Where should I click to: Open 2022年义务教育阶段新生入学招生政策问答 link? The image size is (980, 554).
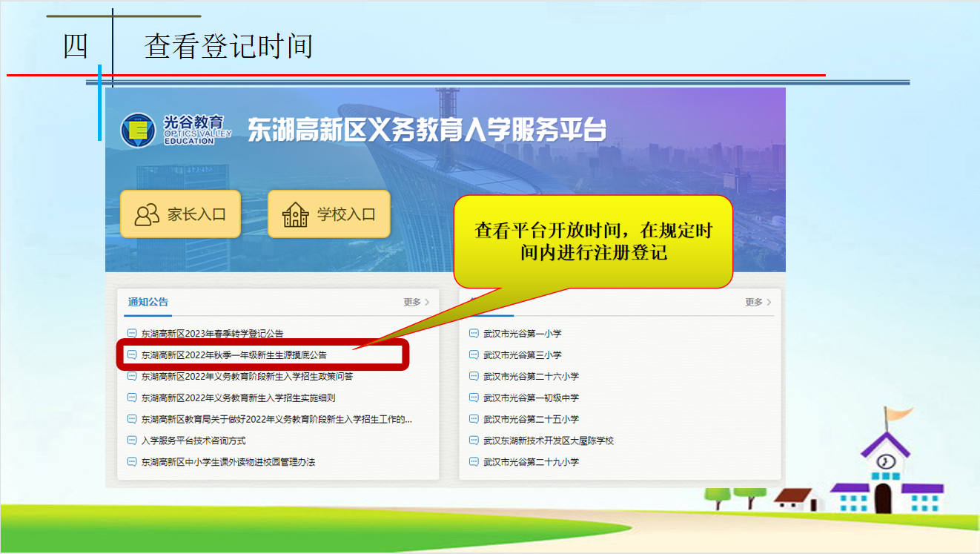click(x=247, y=377)
